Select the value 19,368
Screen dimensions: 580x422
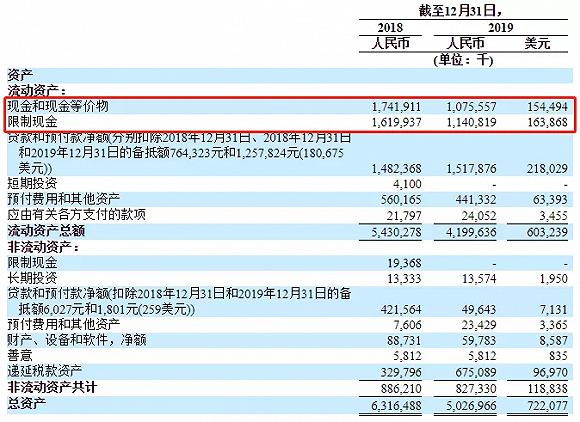[404, 263]
